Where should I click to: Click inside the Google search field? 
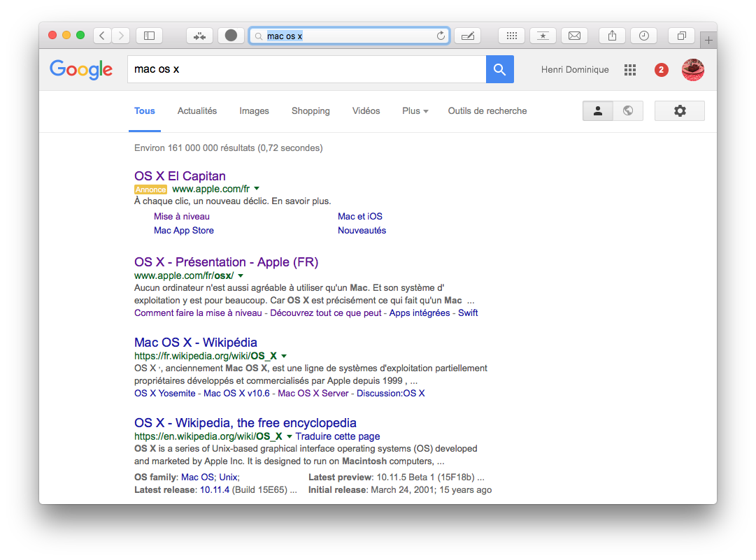pyautogui.click(x=301, y=69)
